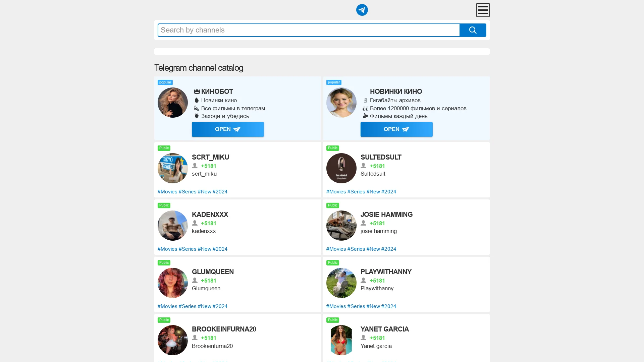Open the YANET GARCIA channel title
Image resolution: width=644 pixels, height=362 pixels.
click(384, 329)
